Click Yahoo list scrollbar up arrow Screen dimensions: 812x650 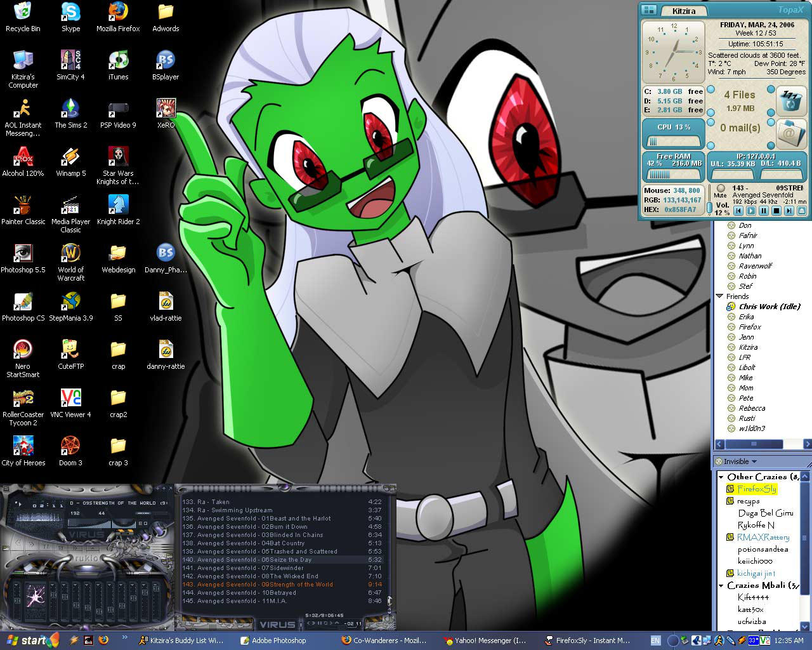tap(805, 477)
